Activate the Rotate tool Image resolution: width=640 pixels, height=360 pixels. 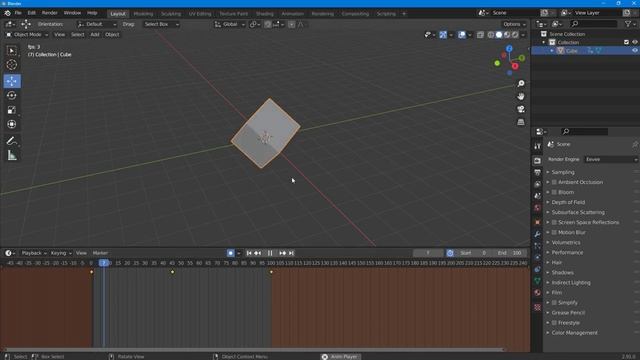[12, 96]
